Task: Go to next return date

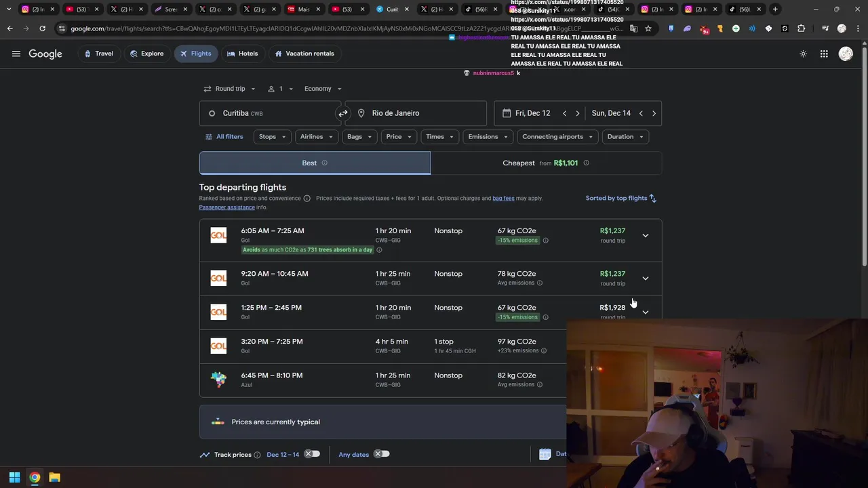Action: pyautogui.click(x=654, y=113)
